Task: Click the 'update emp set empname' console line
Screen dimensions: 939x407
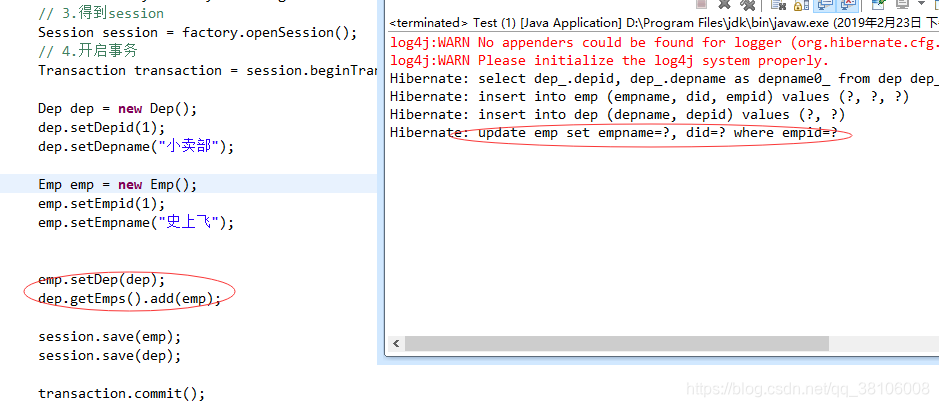Action: point(614,132)
